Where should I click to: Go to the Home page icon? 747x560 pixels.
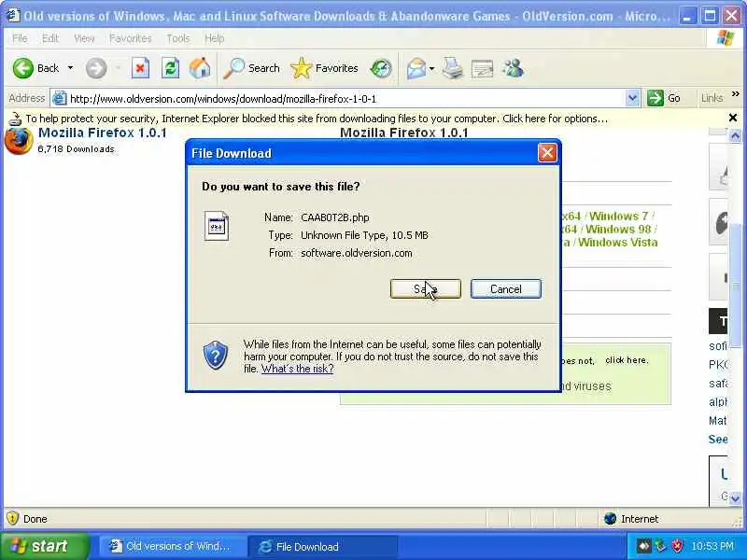point(200,68)
